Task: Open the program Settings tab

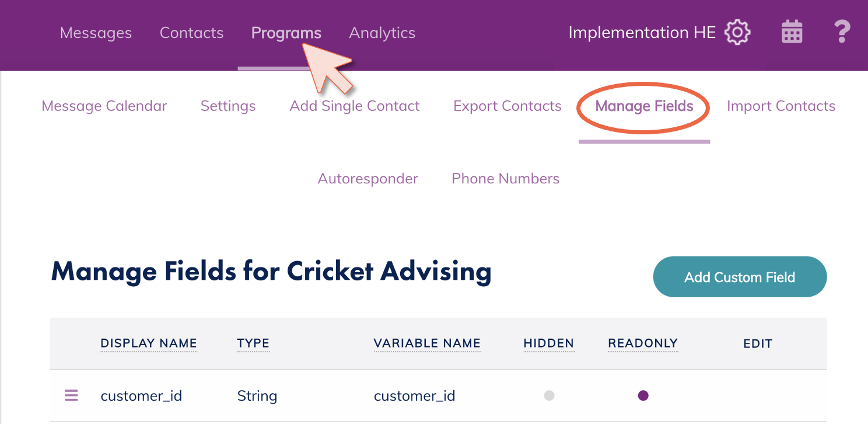Action: click(228, 106)
